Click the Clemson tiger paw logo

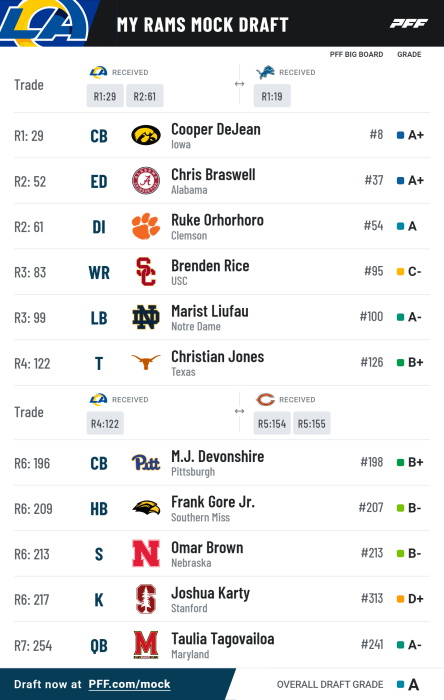[146, 226]
